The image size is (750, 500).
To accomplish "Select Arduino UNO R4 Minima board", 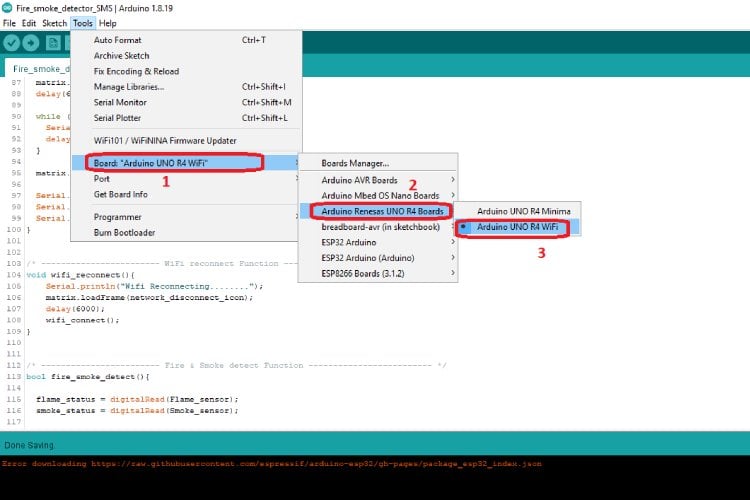I will [x=517, y=211].
